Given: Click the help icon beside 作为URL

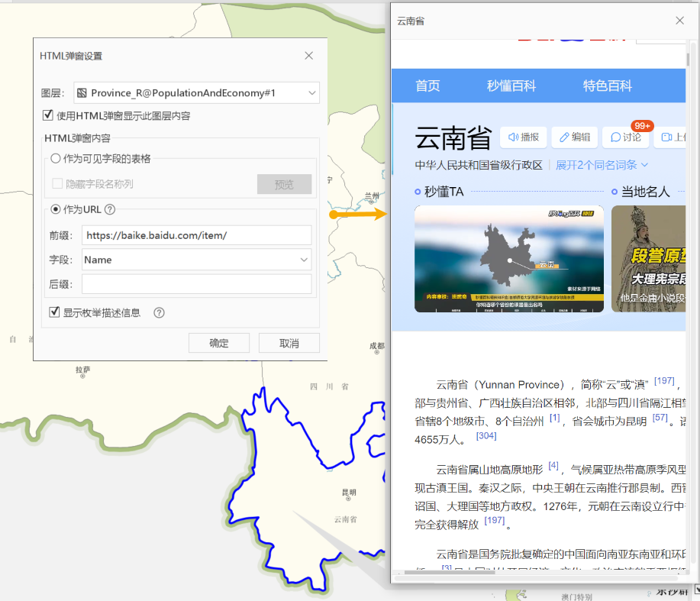Looking at the screenshot, I should coord(110,210).
